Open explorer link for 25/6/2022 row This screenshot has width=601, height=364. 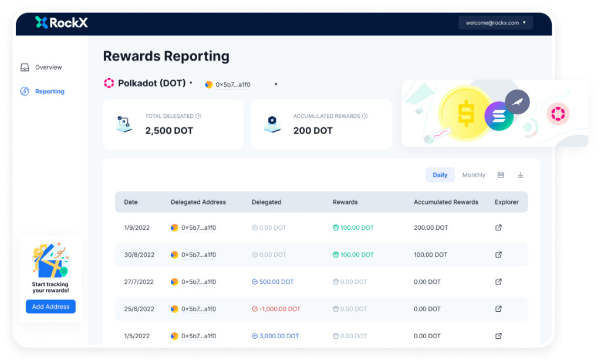498,309
